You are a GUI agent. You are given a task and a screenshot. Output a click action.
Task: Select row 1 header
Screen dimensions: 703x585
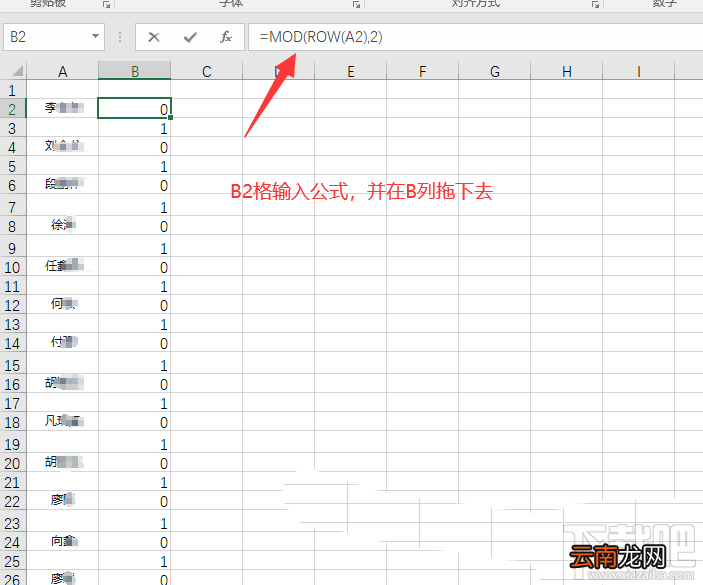pos(13,90)
